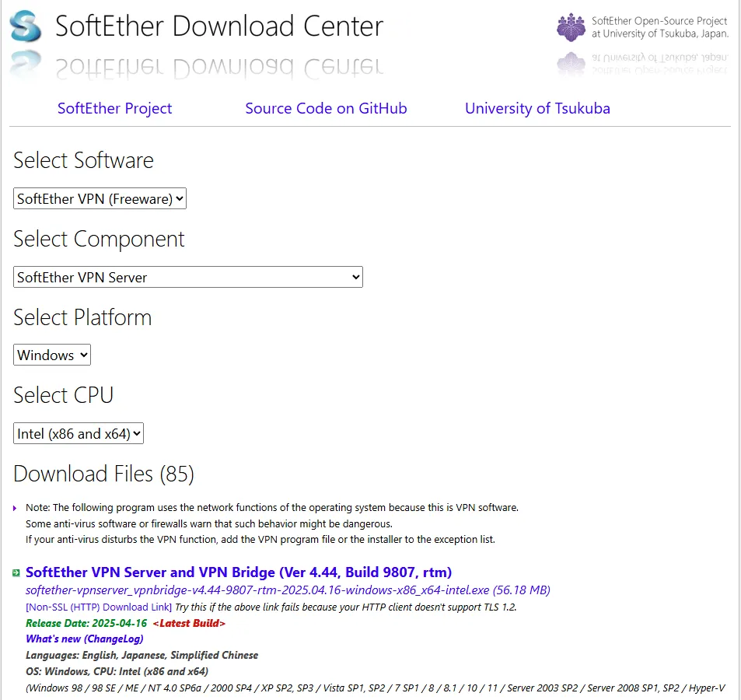The width and height of the screenshot is (741, 700).
Task: Open the Select CPU dropdown
Action: click(x=79, y=433)
